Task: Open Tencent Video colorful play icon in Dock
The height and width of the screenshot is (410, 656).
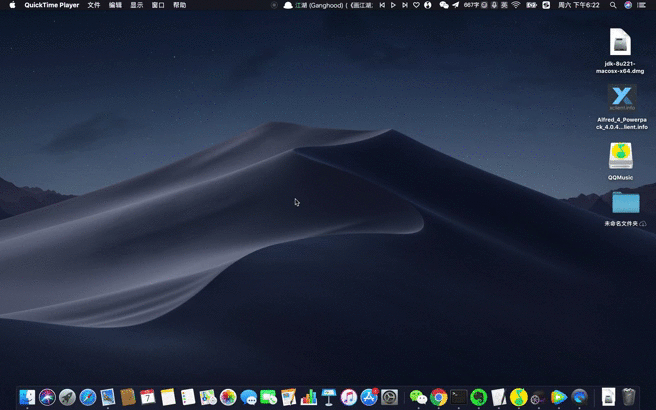Action: point(559,397)
